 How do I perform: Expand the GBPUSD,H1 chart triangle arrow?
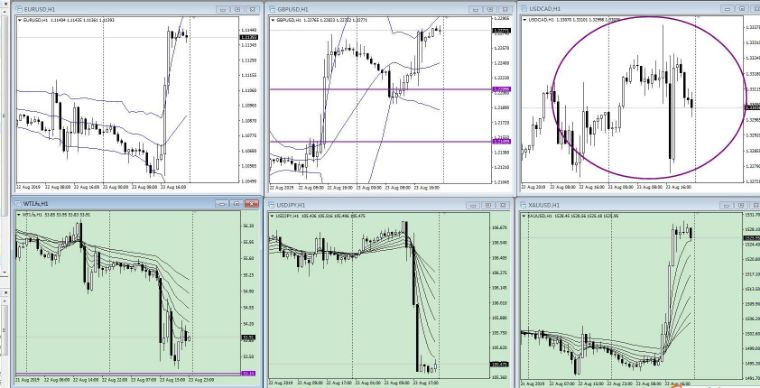[x=273, y=20]
